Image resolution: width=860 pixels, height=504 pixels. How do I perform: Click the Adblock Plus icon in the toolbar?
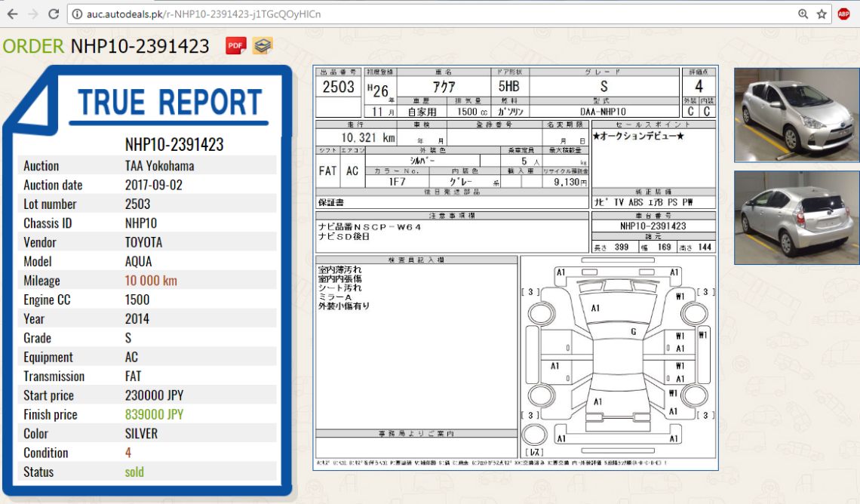coord(845,13)
